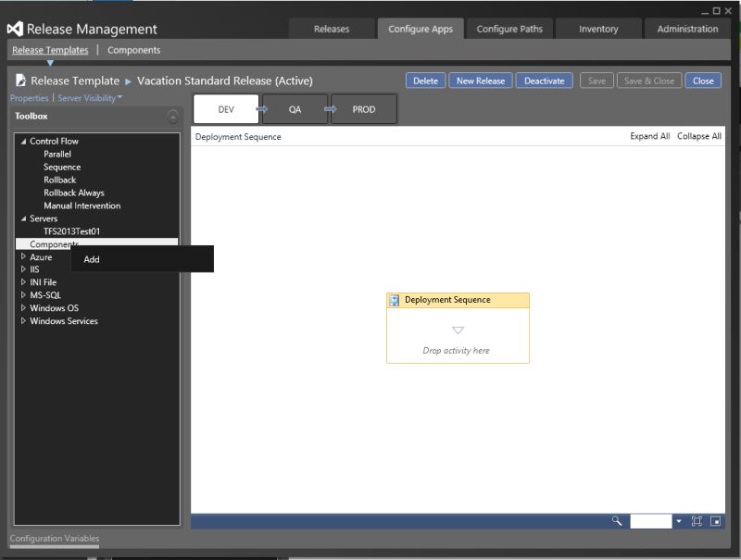This screenshot has width=741, height=560.
Task: Open the Configuration Variables panel
Action: (x=53, y=538)
